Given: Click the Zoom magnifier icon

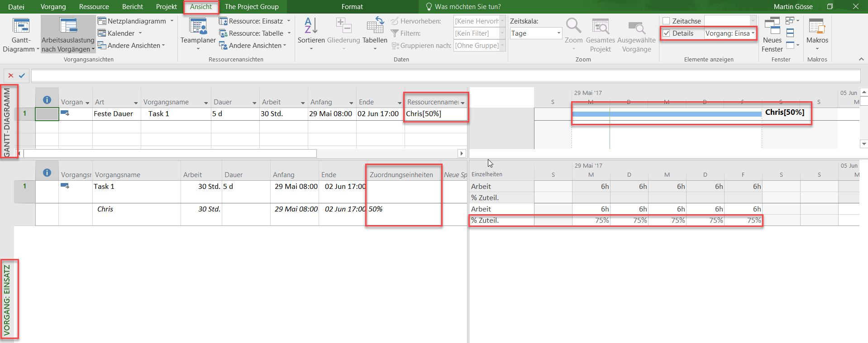Looking at the screenshot, I should pos(573,26).
